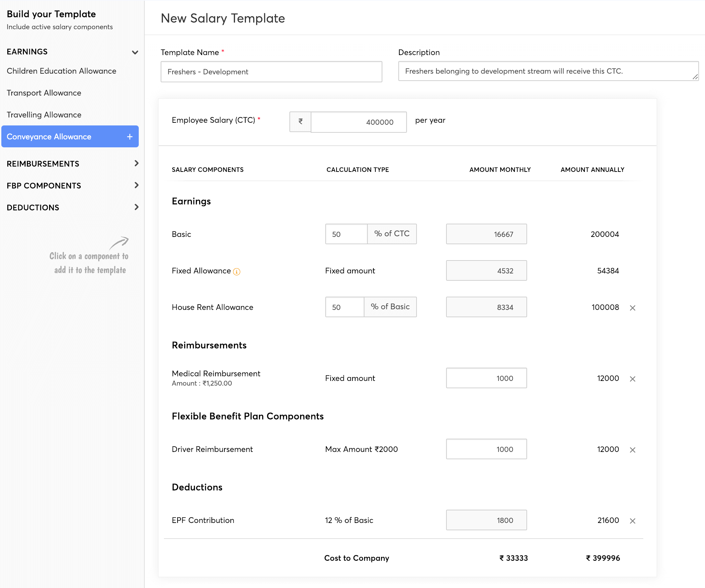Expand the DEDUCTIONS section
705x588 pixels.
[x=136, y=207]
